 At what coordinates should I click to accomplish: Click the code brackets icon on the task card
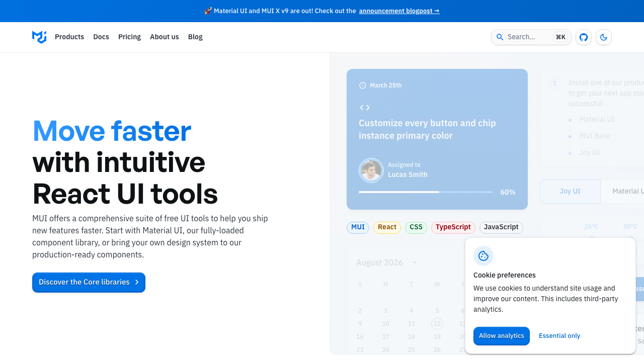pyautogui.click(x=365, y=108)
